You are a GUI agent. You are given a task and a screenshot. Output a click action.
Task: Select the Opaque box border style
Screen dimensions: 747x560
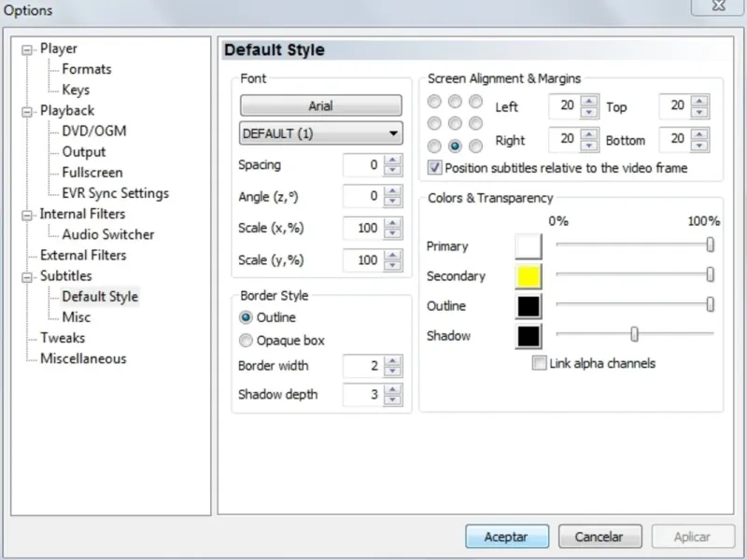pyautogui.click(x=247, y=341)
